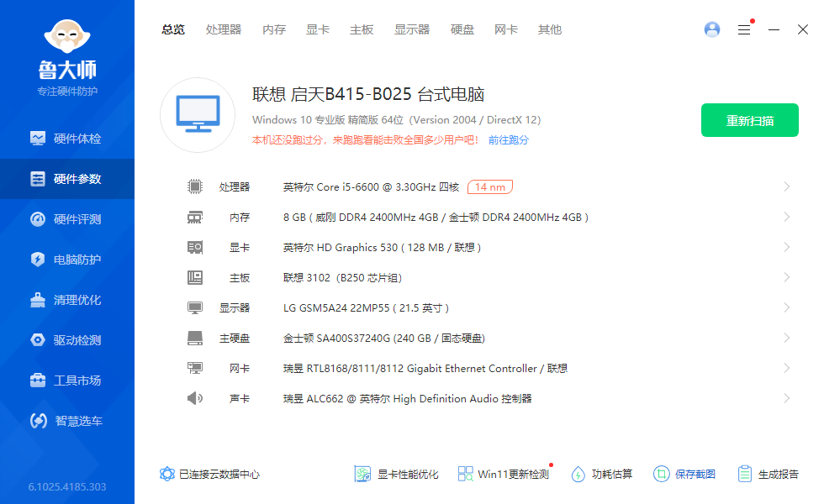Screen dimensions: 824x504
Task: Click the processor chip icon
Action: point(195,186)
